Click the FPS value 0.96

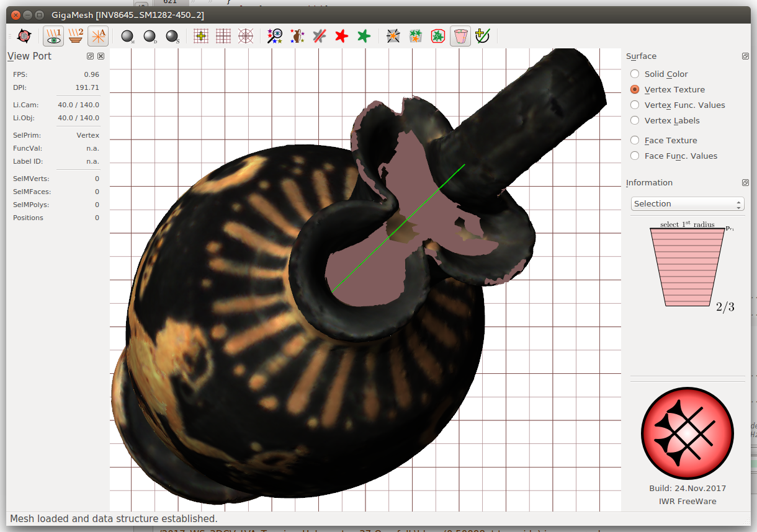[91, 74]
